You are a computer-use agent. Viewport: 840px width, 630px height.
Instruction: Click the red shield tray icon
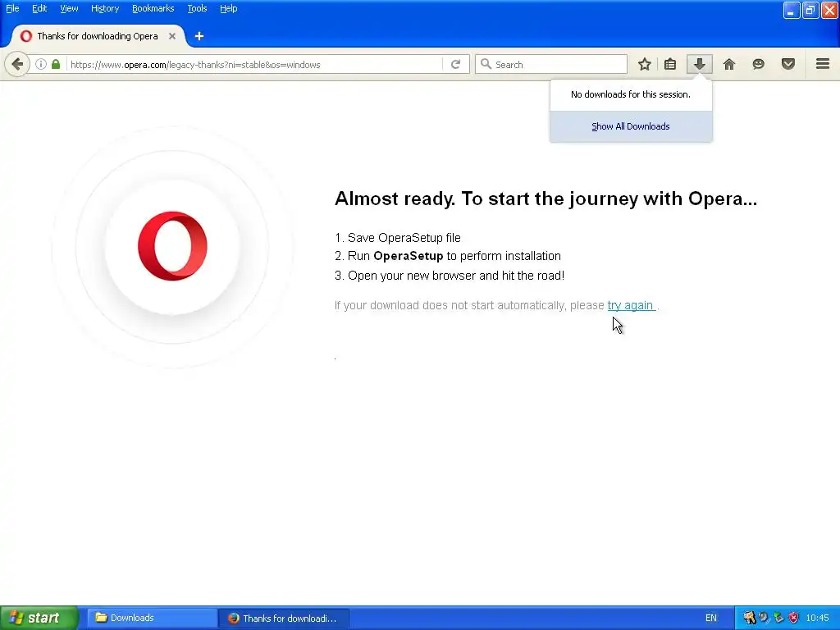793,618
